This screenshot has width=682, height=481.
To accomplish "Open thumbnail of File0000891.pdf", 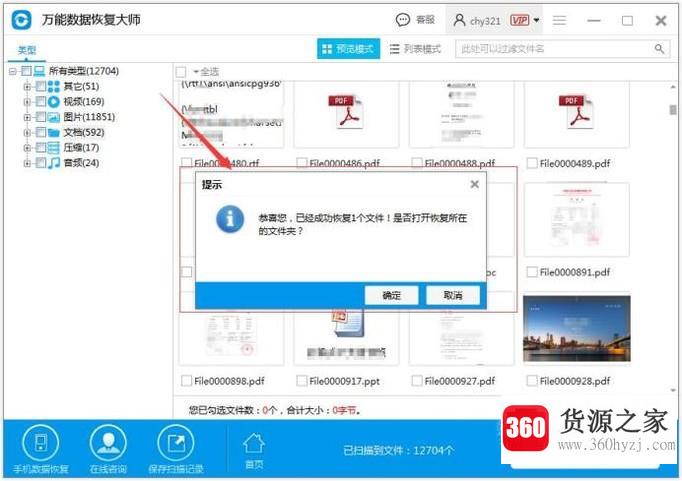I will 577,220.
